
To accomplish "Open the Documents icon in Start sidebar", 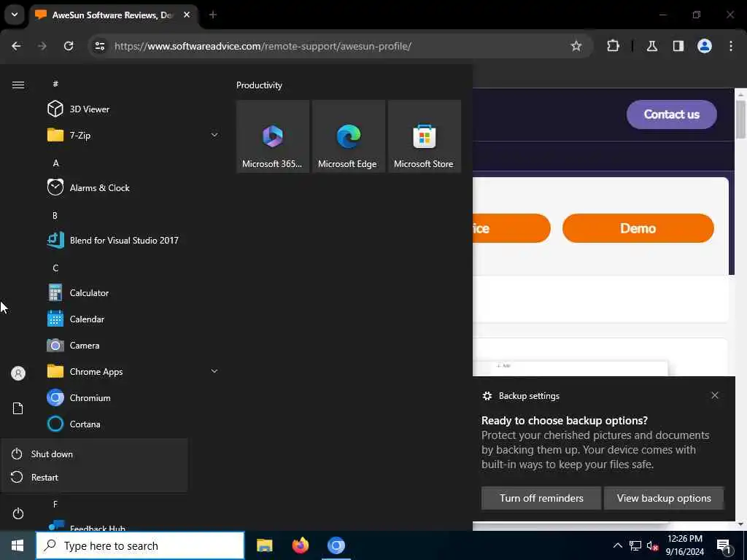I will pos(18,408).
